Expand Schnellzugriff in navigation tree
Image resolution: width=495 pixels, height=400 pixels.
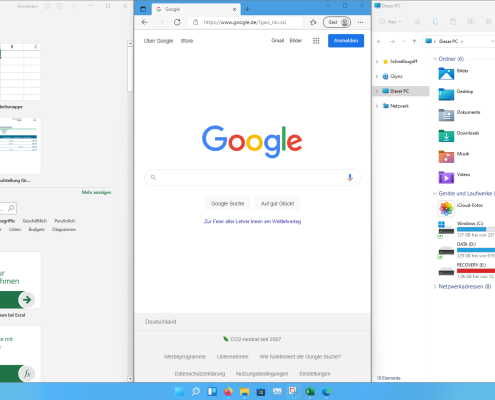coord(377,62)
